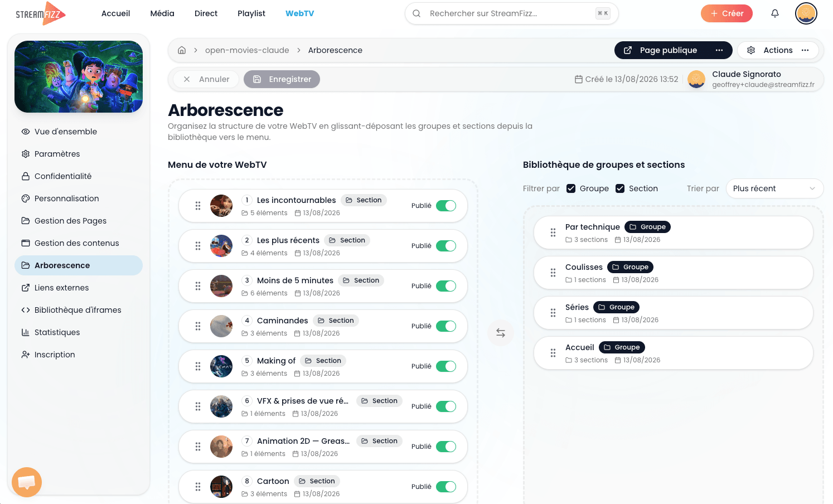This screenshot has width=833, height=504.
Task: Grab drag handle of VFX & prises de vue
Action: click(198, 406)
